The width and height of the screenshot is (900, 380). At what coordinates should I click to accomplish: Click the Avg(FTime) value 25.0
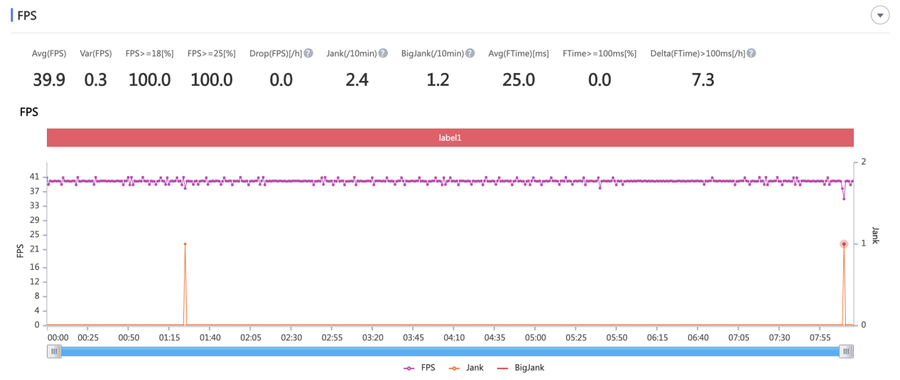pos(519,80)
